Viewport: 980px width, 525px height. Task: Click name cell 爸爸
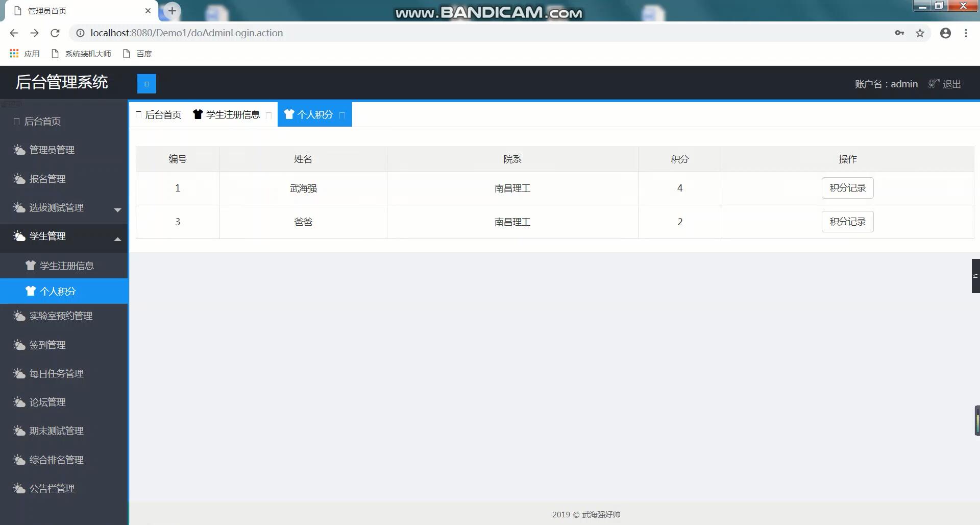tap(303, 222)
